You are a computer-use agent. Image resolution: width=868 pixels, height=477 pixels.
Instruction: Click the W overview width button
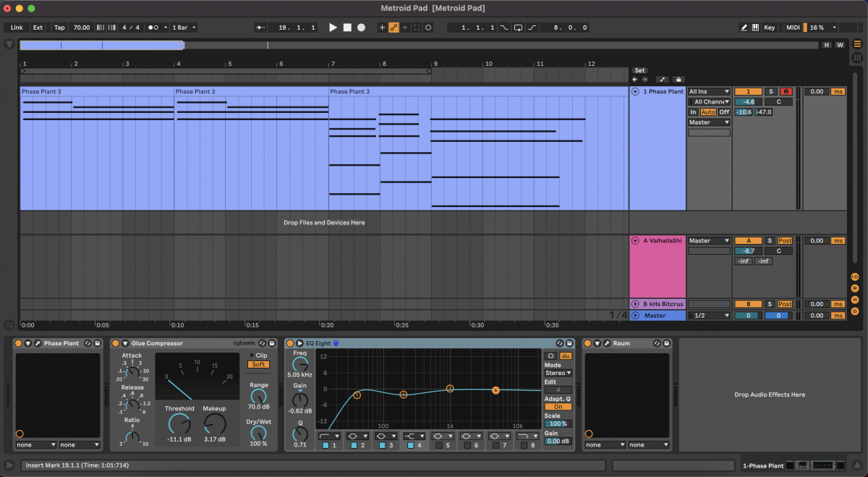[x=840, y=45]
